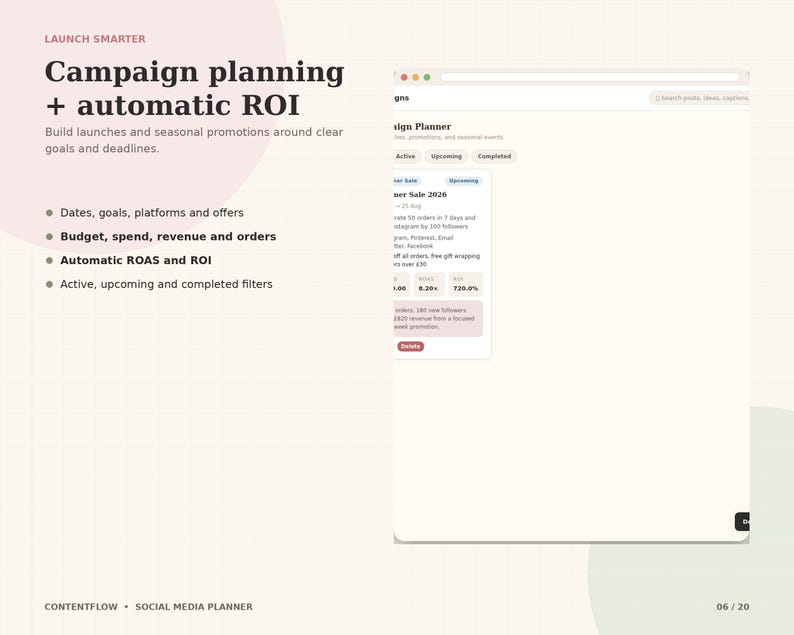
Task: Click the 06 / 20 page number
Action: 733,607
